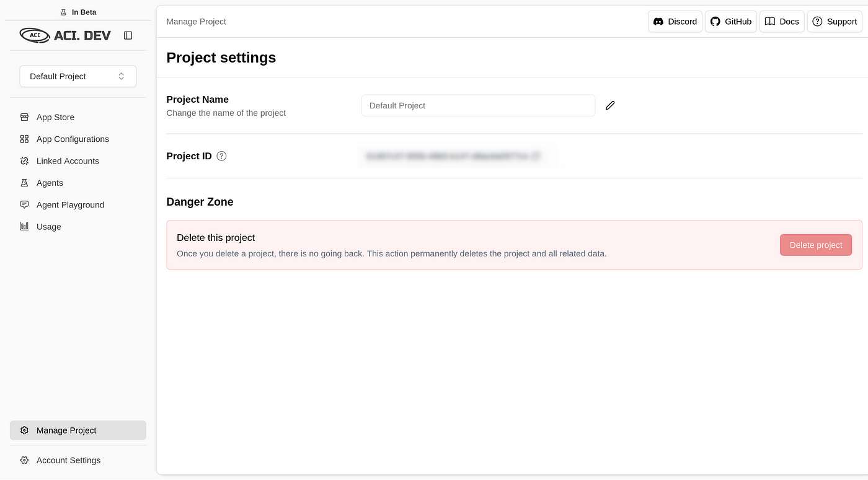This screenshot has width=868, height=480.
Task: Click the ACI.DEV logo
Action: (65, 35)
